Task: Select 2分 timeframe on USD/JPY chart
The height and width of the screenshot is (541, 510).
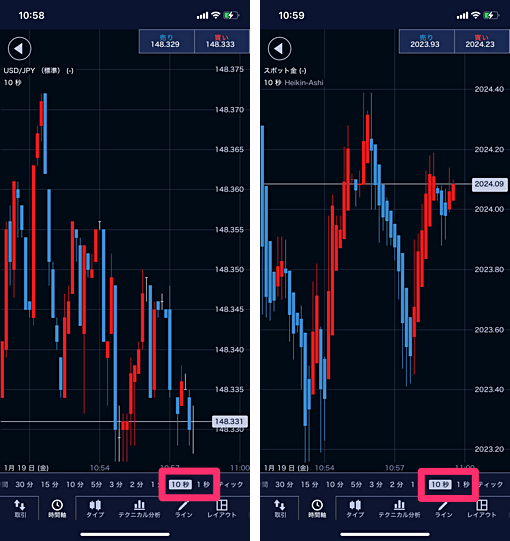Action: 136,484
